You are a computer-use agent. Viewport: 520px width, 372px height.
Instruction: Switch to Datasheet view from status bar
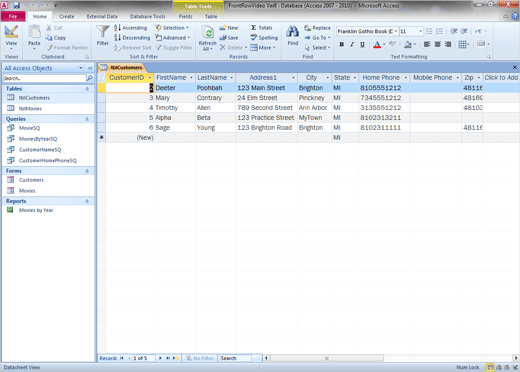(x=490, y=367)
